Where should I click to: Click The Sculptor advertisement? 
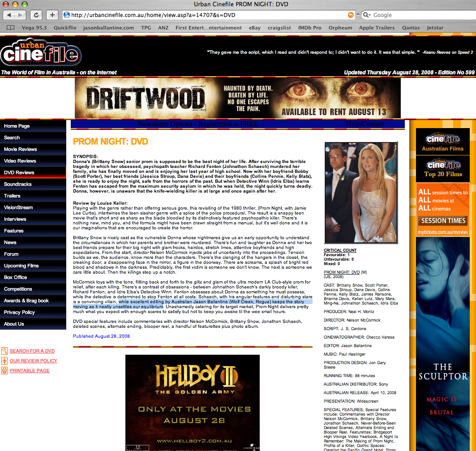(x=442, y=344)
